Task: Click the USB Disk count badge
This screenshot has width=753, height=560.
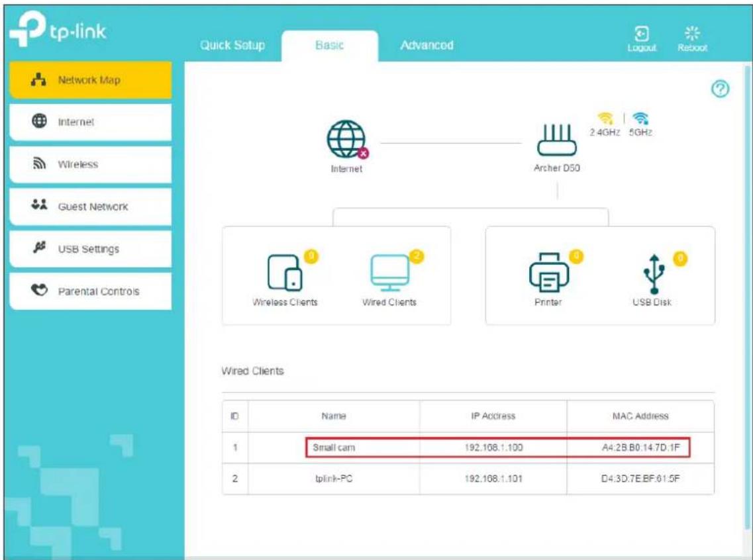Action: click(680, 259)
